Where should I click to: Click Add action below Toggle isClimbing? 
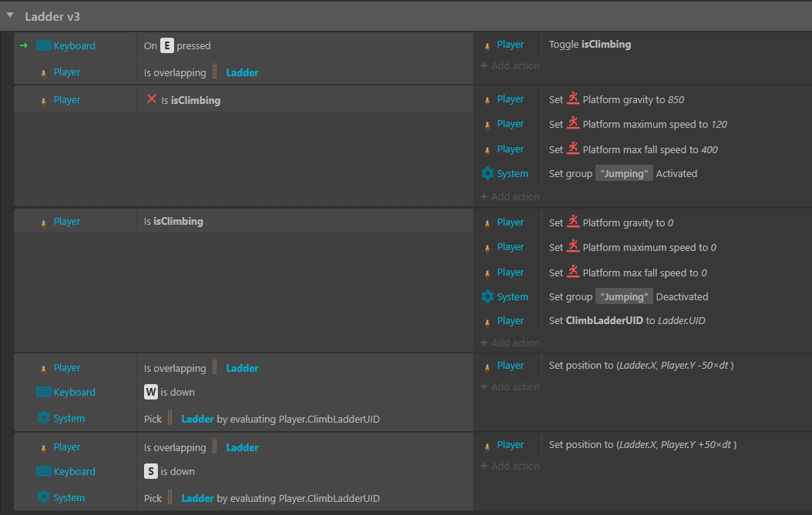[509, 66]
